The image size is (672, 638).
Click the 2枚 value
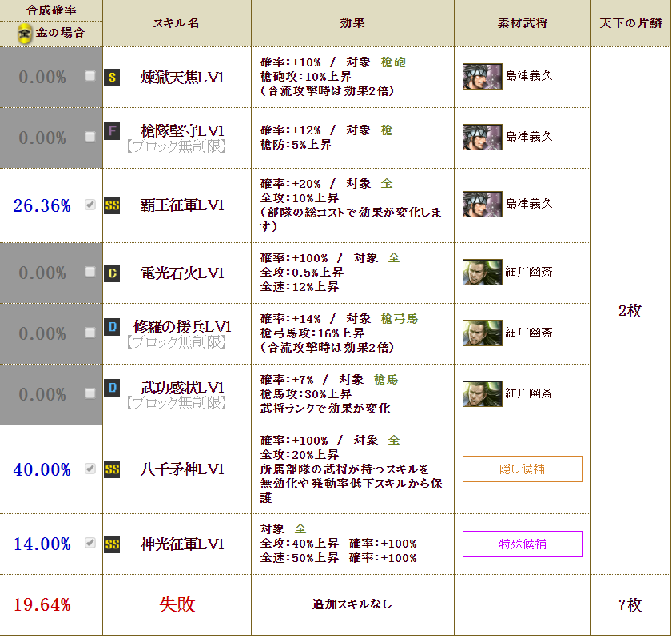point(630,311)
